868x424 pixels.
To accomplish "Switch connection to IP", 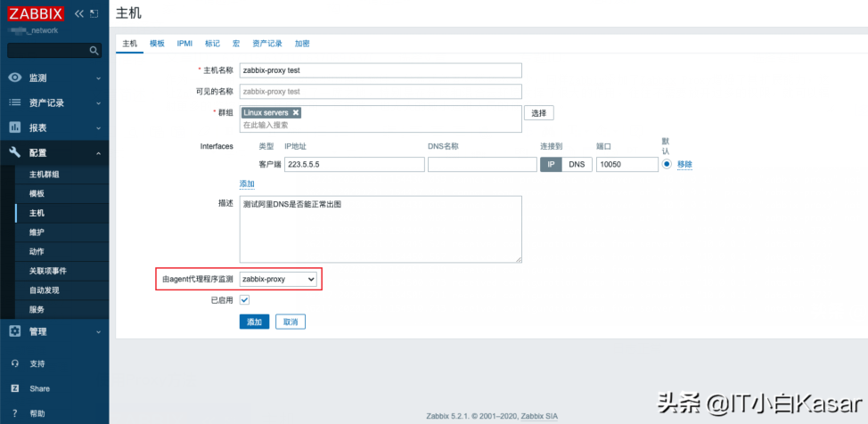I will click(552, 165).
